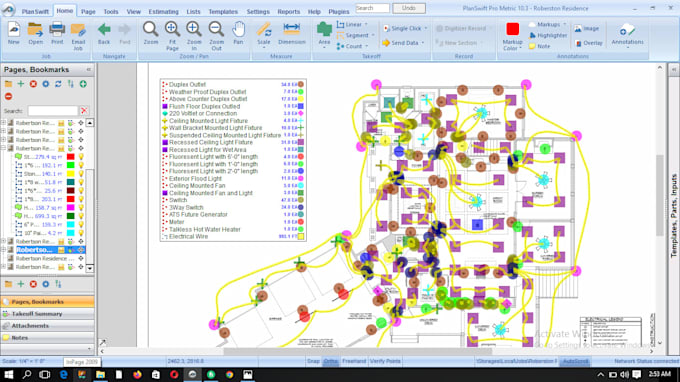Click AutoScroll in the status bar
680x382 pixels.
click(575, 361)
